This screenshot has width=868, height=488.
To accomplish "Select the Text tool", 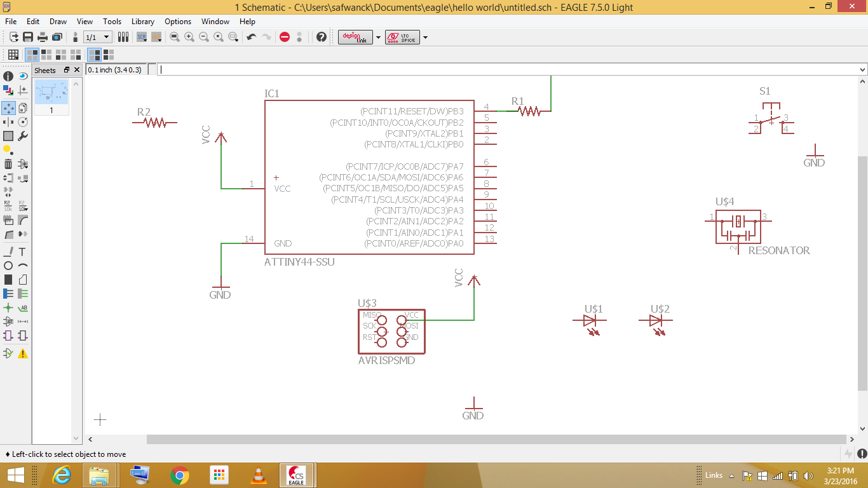I will coord(23,252).
